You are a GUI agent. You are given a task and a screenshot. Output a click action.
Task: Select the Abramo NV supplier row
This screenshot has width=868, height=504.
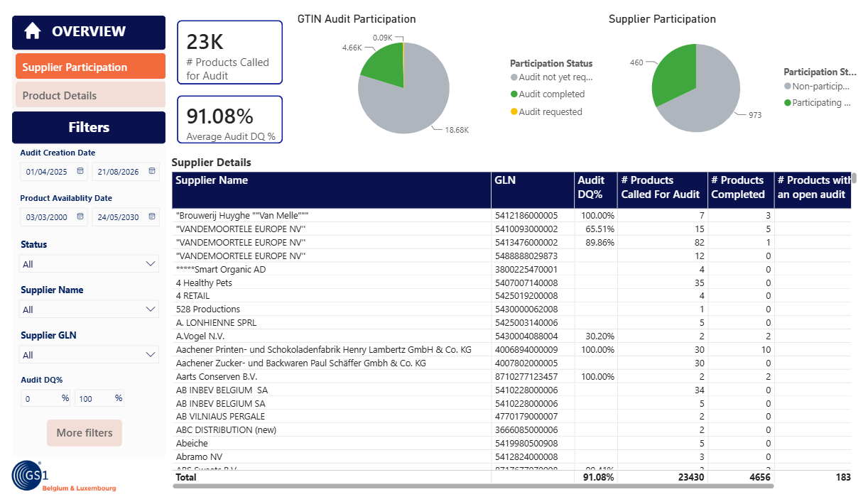511,456
